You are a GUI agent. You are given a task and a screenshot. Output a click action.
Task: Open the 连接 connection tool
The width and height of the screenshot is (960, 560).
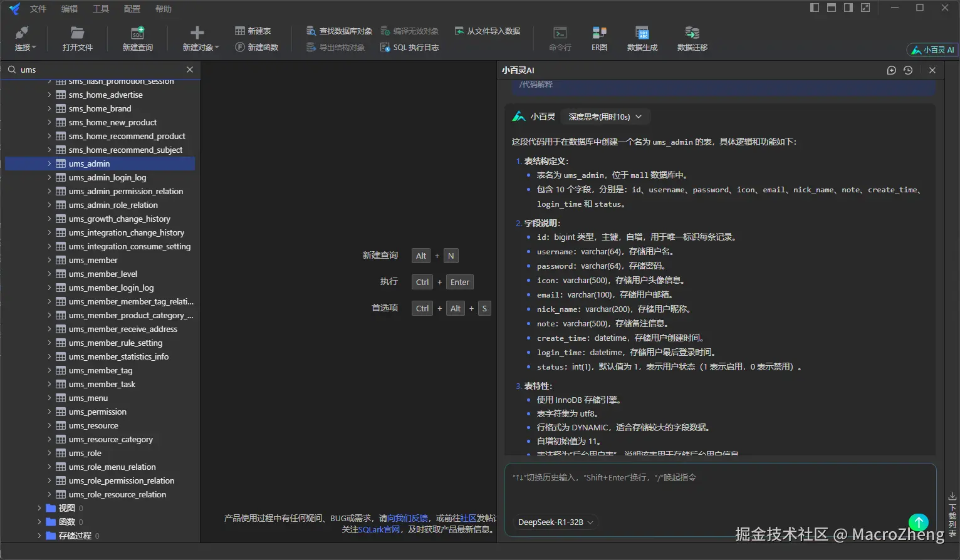(x=25, y=39)
